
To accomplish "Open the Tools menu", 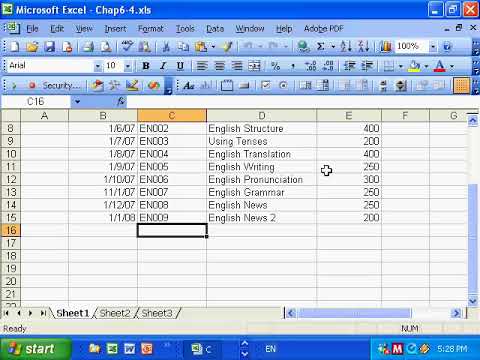I will click(185, 29).
